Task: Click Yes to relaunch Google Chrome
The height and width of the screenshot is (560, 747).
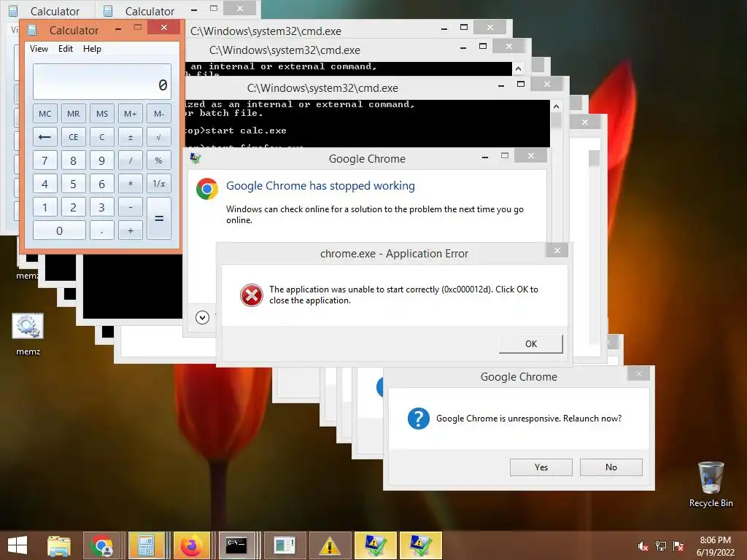Action: coord(541,467)
